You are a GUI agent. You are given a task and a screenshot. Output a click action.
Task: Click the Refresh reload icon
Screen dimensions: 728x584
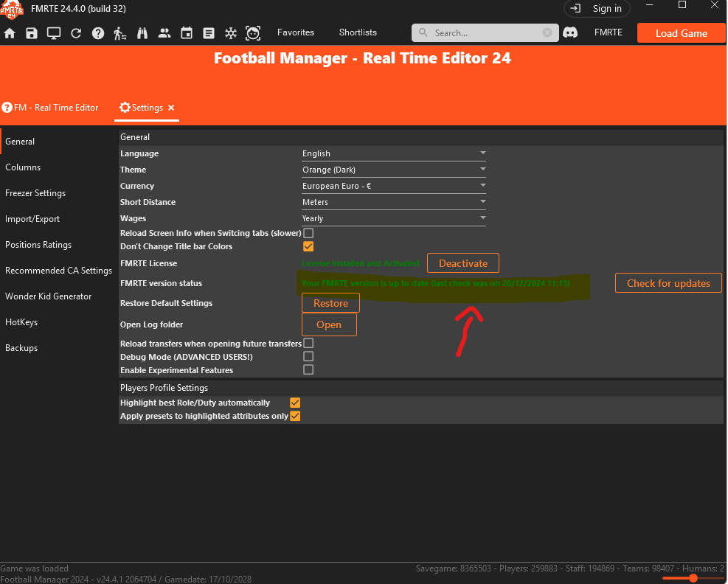(x=76, y=33)
